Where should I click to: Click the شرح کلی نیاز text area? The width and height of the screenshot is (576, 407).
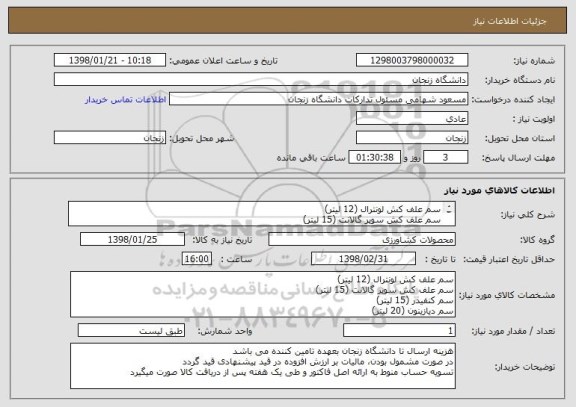(x=262, y=214)
